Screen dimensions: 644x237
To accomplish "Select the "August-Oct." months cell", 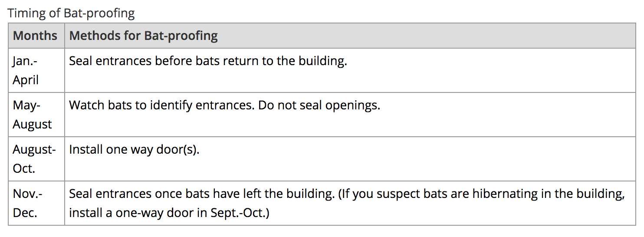I will pos(34,159).
